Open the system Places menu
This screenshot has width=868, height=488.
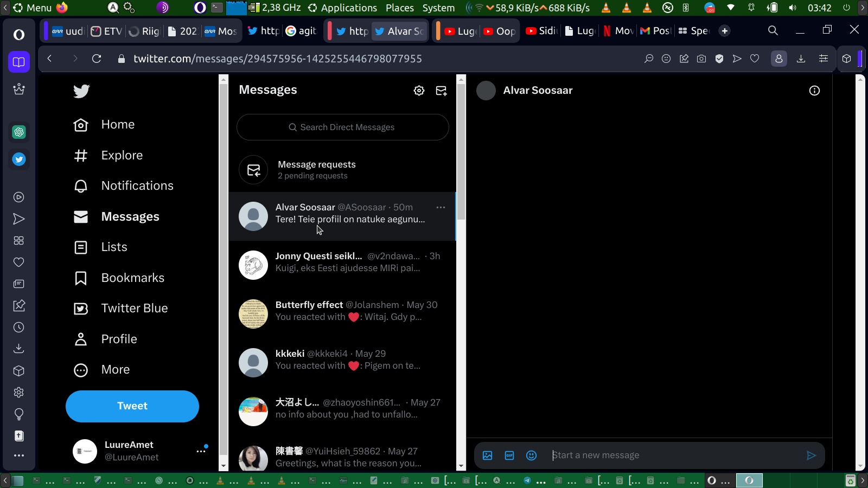tap(400, 8)
